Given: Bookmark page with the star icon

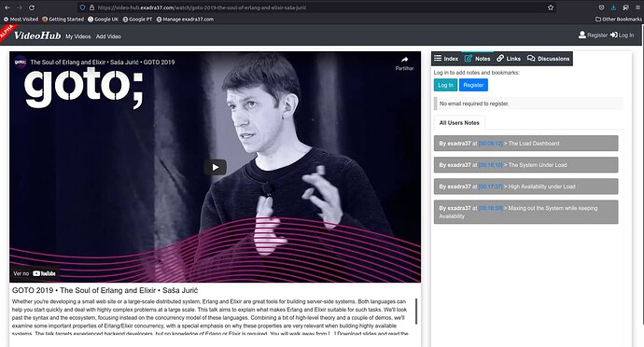Looking at the screenshot, I should point(551,7).
